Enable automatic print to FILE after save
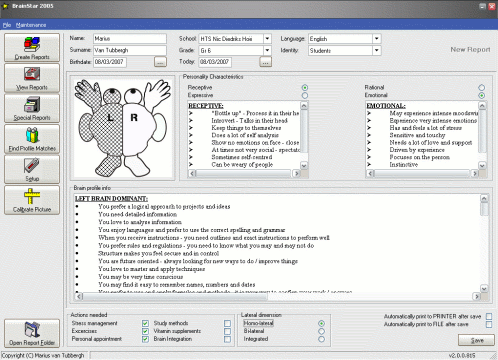 pos(489,324)
